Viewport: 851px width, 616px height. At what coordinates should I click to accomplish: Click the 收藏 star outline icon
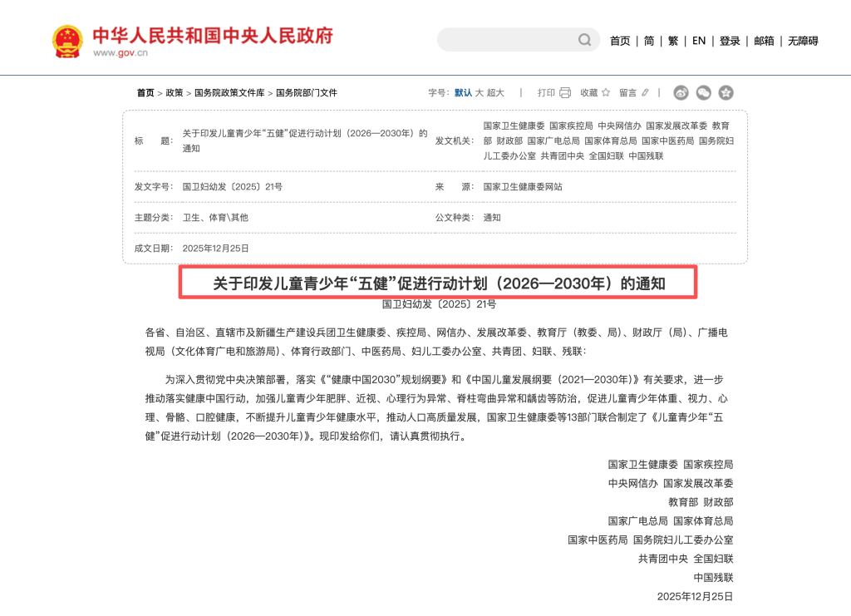[x=606, y=93]
